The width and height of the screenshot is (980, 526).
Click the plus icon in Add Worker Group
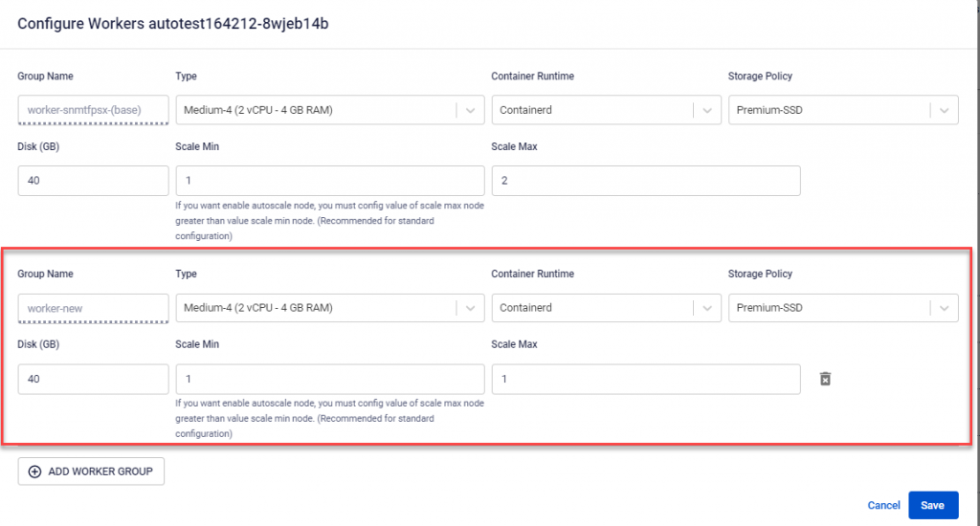pos(35,471)
